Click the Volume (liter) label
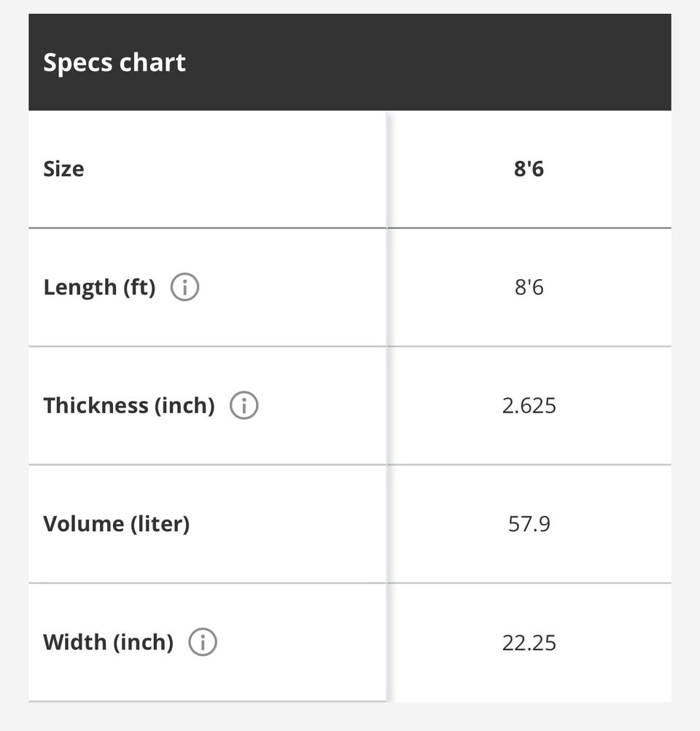Screen dimensions: 700x731 [x=116, y=524]
